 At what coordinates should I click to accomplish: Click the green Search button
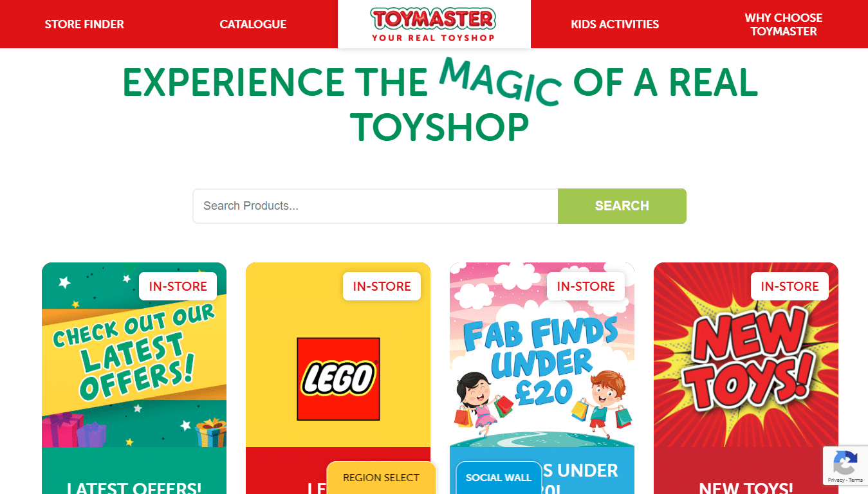coord(622,206)
